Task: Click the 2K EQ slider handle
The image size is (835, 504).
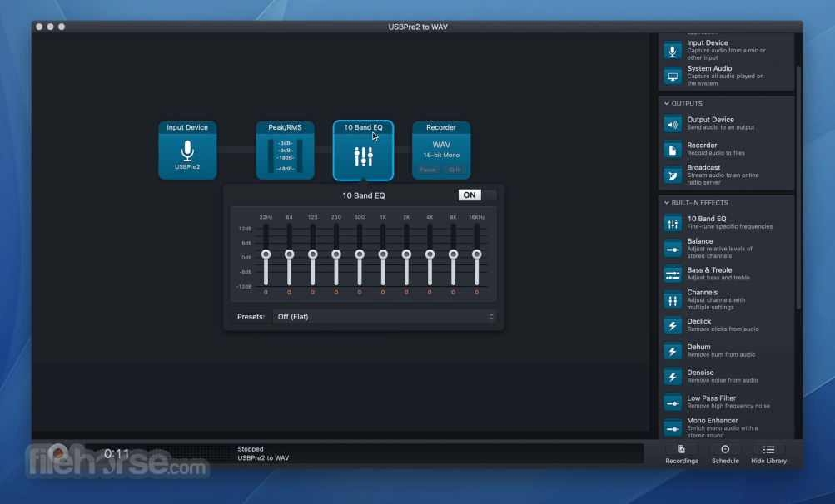Action: tap(406, 254)
